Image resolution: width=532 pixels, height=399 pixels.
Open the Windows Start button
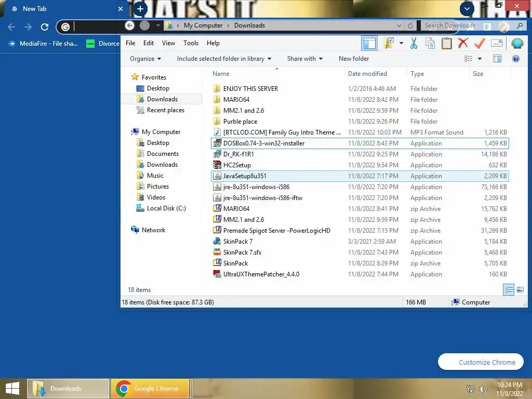coord(12,389)
